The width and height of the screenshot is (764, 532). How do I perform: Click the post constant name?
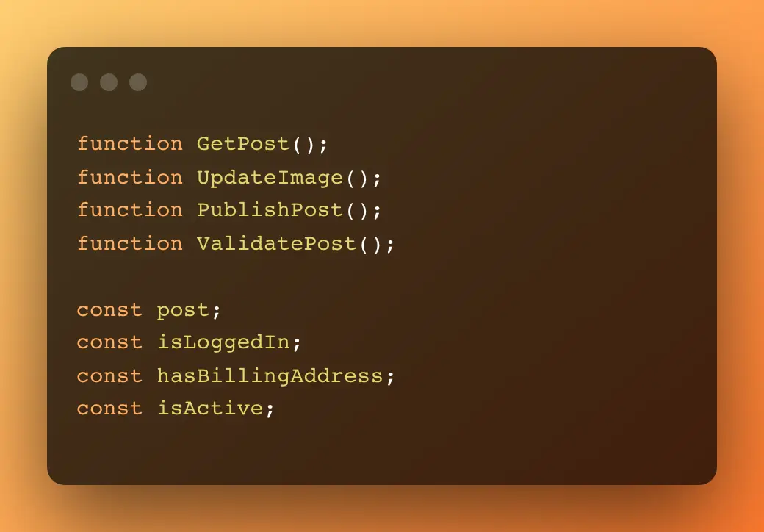(x=183, y=311)
